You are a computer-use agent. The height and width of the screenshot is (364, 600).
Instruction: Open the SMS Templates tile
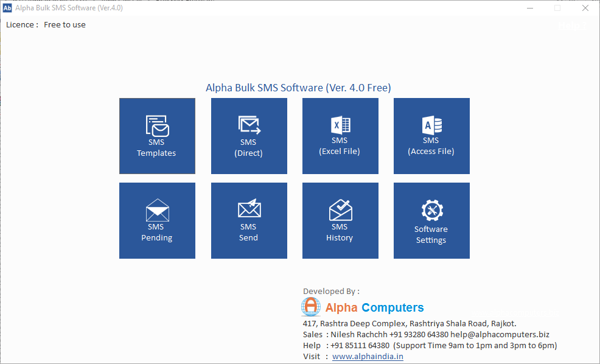(x=157, y=136)
